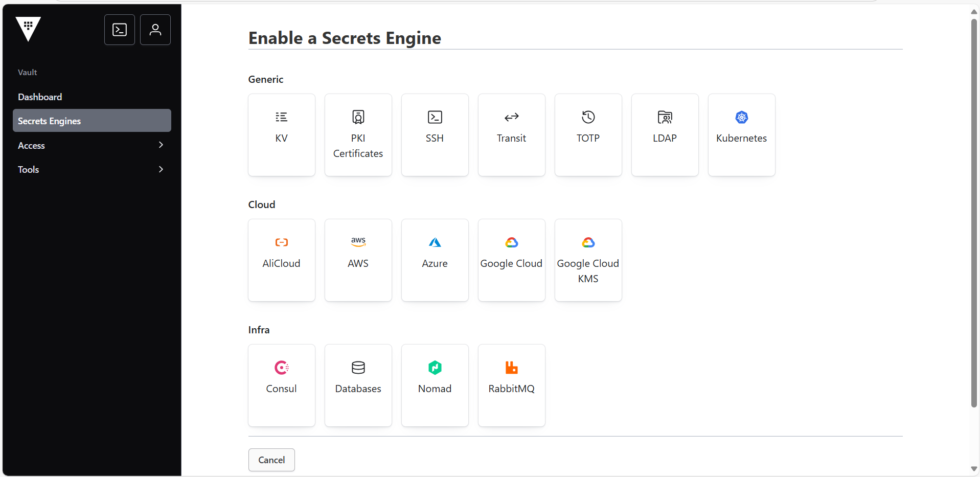Select the SSH engine terminal icon
Viewport: 980px width, 477px height.
(x=435, y=117)
